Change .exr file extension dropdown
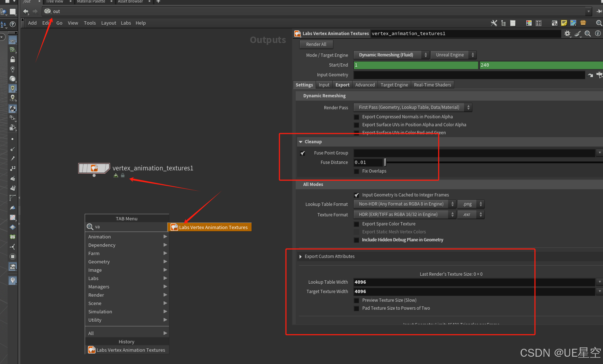603x364 pixels. pos(471,215)
